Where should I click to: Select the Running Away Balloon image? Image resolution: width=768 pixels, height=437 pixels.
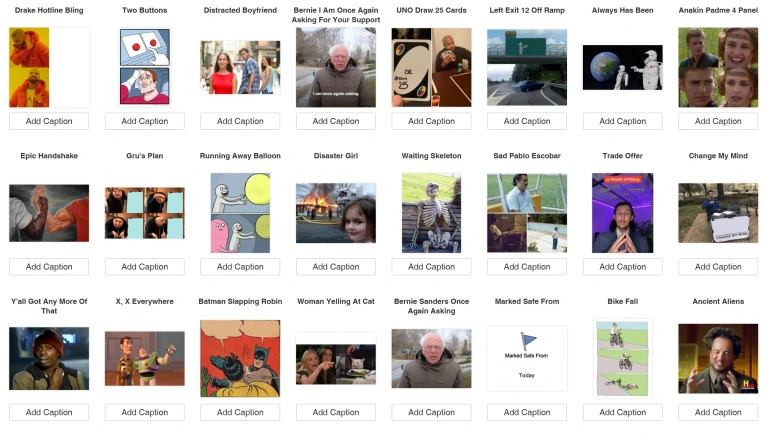click(240, 213)
